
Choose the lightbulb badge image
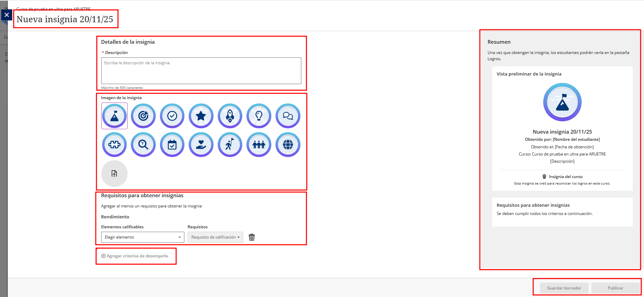[x=259, y=116]
